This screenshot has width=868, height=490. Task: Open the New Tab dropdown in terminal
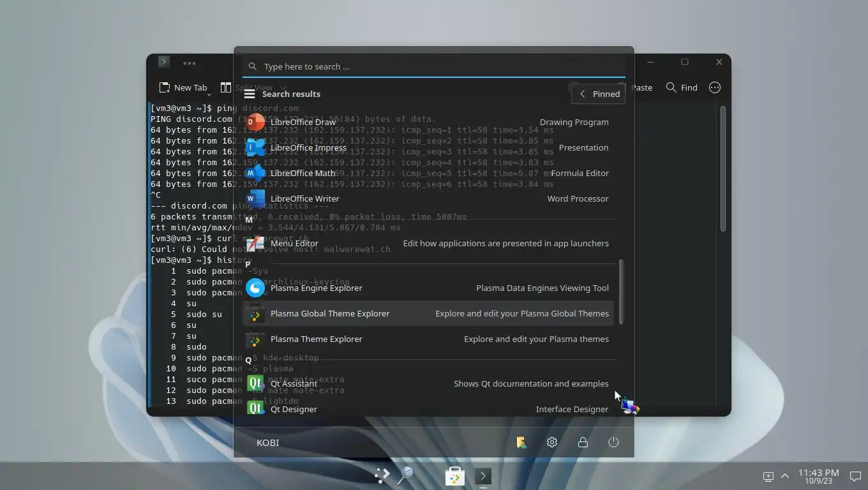[209, 94]
